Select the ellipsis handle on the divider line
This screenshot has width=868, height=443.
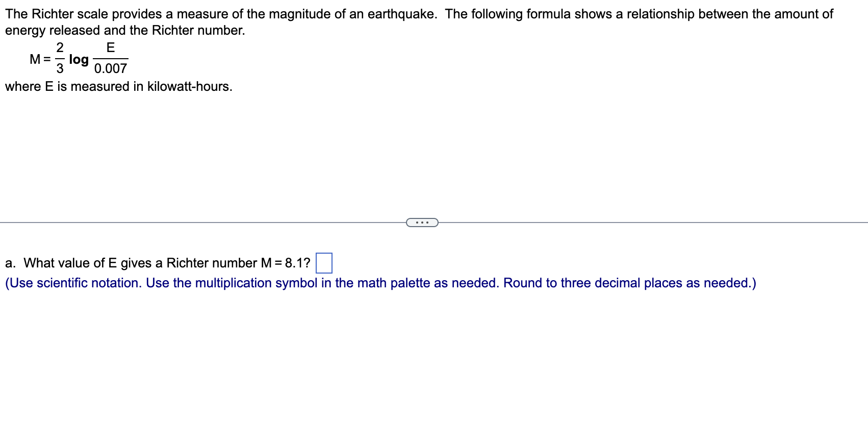[422, 222]
